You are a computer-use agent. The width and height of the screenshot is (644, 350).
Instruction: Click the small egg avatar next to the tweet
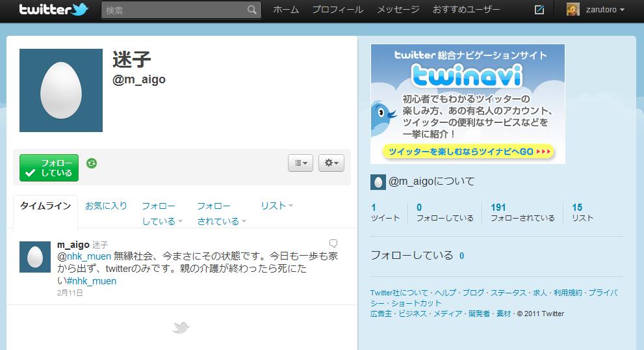click(x=35, y=257)
